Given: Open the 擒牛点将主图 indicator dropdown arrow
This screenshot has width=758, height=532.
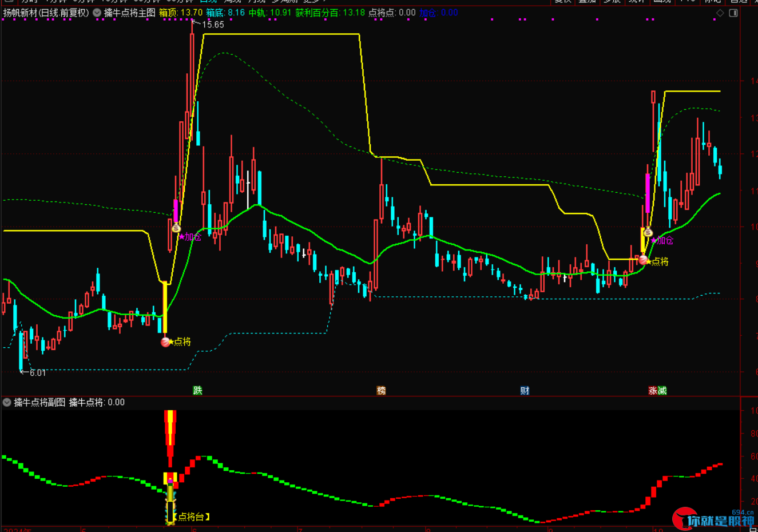Looking at the screenshot, I should coord(97,13).
